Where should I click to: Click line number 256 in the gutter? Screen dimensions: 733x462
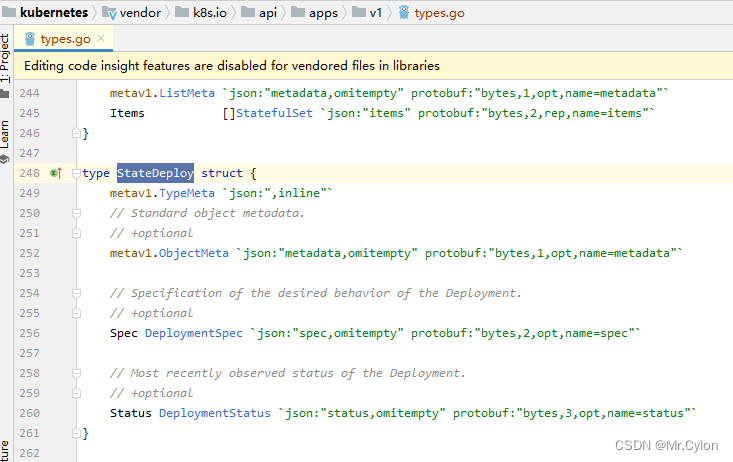pyautogui.click(x=28, y=333)
